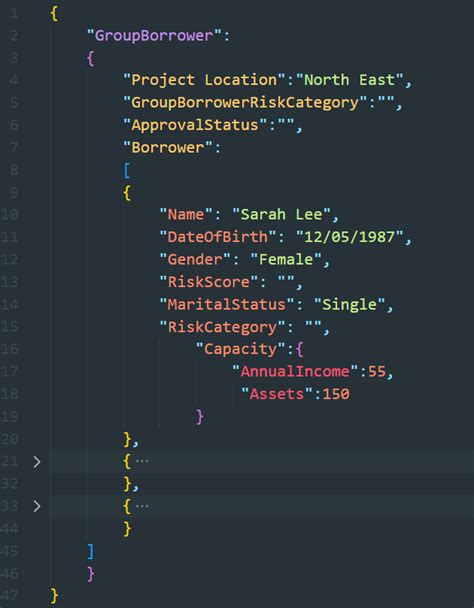Click the opening brace on line 1

(54, 14)
